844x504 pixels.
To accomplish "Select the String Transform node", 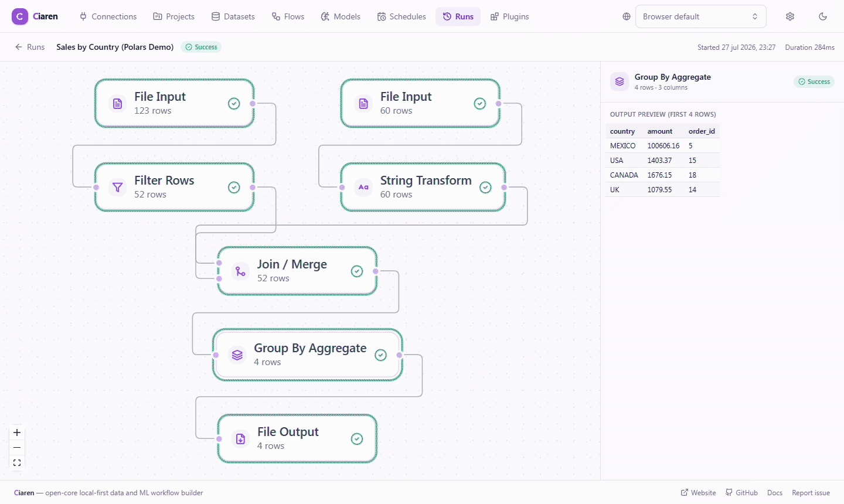I will (x=423, y=187).
